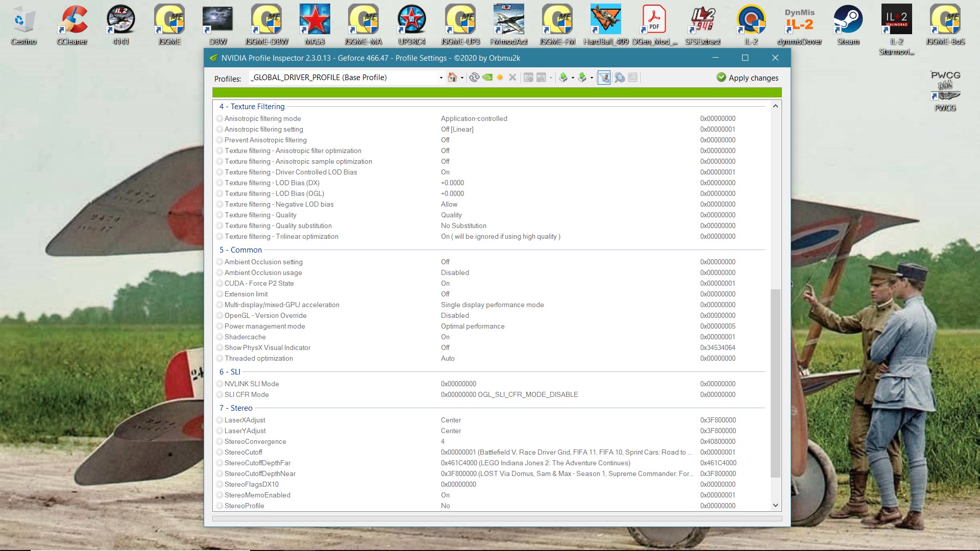The image size is (980, 551).
Task: Open the Cestino recycle bin desktop icon
Action: tap(23, 24)
